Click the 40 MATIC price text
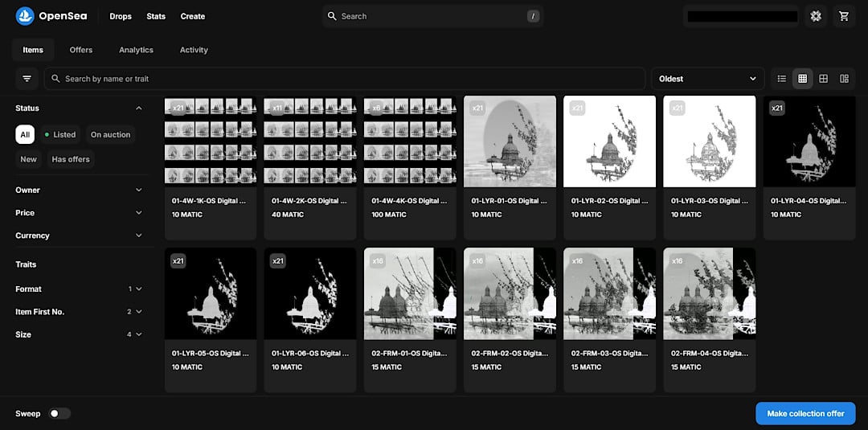 [x=287, y=214]
